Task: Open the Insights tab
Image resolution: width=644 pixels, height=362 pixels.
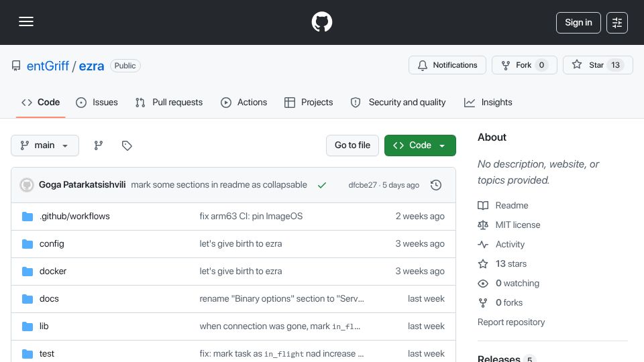Action: (488, 102)
